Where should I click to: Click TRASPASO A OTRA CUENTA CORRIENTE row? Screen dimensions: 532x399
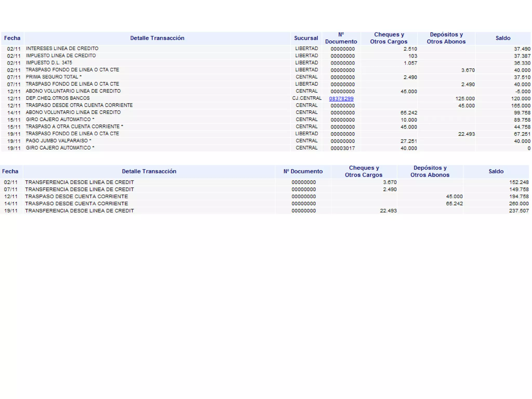(x=74, y=127)
